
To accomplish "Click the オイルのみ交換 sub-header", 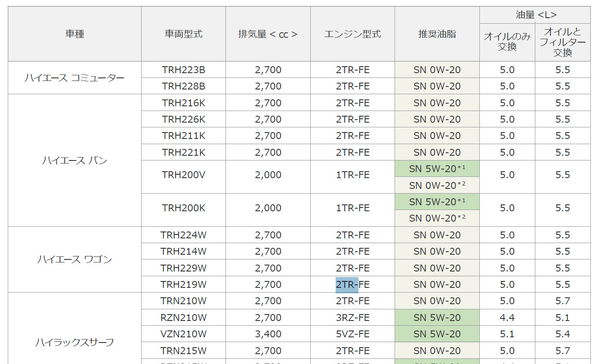I will 507,42.
